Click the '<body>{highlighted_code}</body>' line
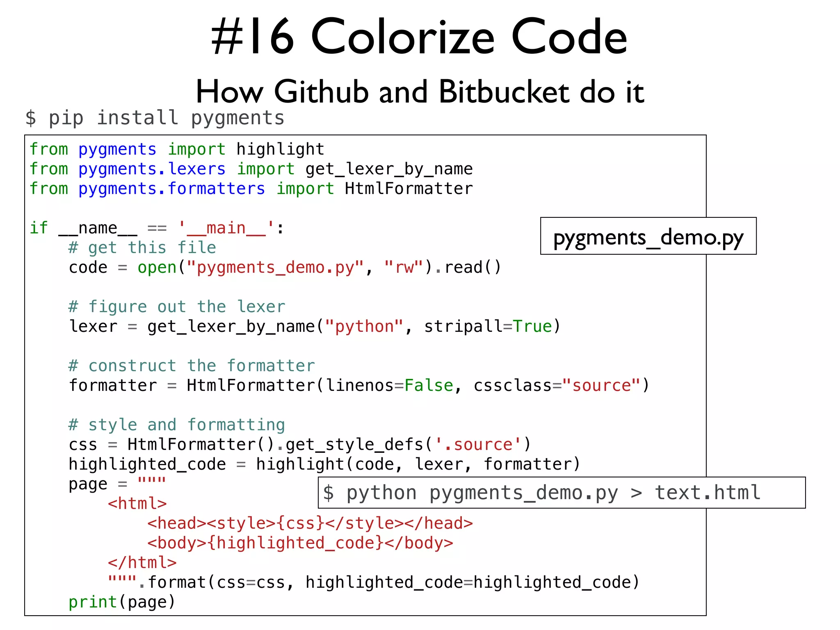The width and height of the screenshot is (840, 630). click(x=300, y=543)
